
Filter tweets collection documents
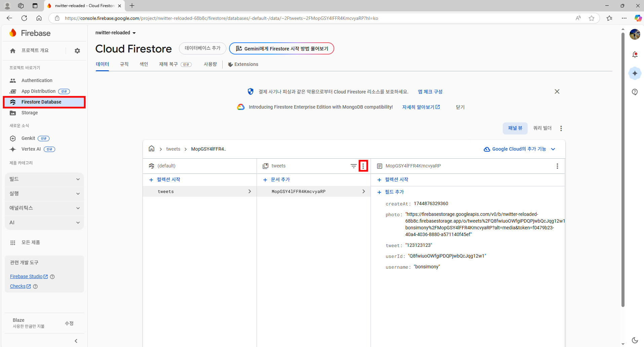[x=353, y=166]
